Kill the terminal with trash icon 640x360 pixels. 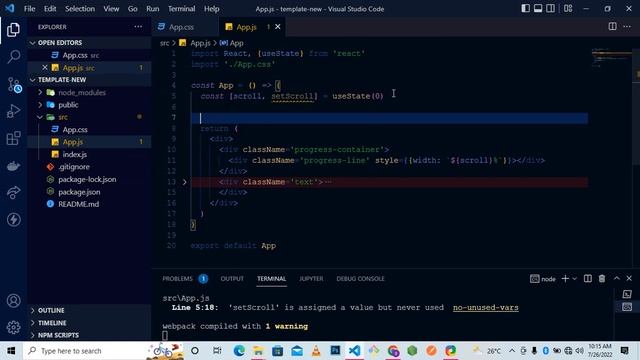(602, 278)
